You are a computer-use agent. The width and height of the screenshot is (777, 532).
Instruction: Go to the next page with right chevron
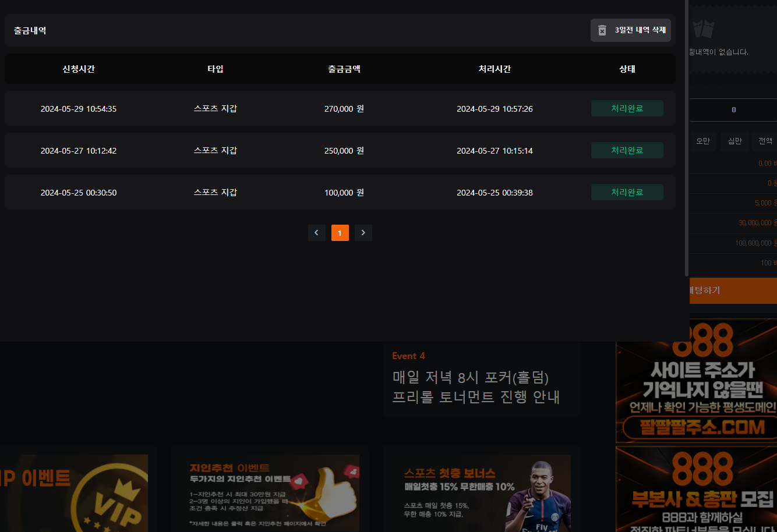[x=363, y=233]
